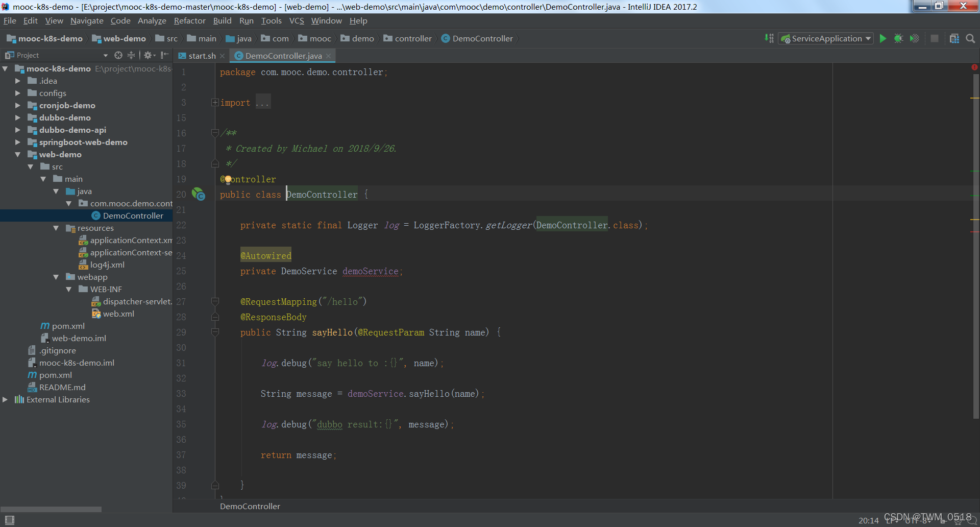Click the Make Project build icon

(769, 38)
